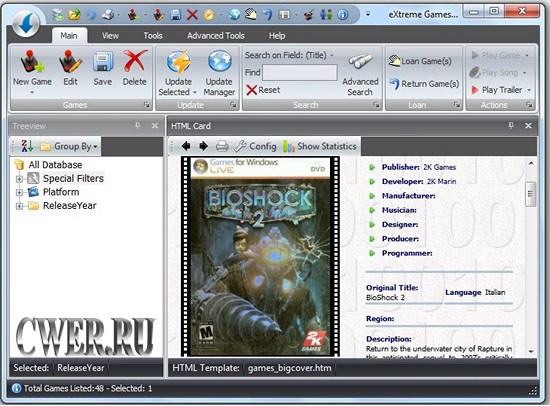
Task: Open the Search group dialog launcher
Action: coord(376,105)
